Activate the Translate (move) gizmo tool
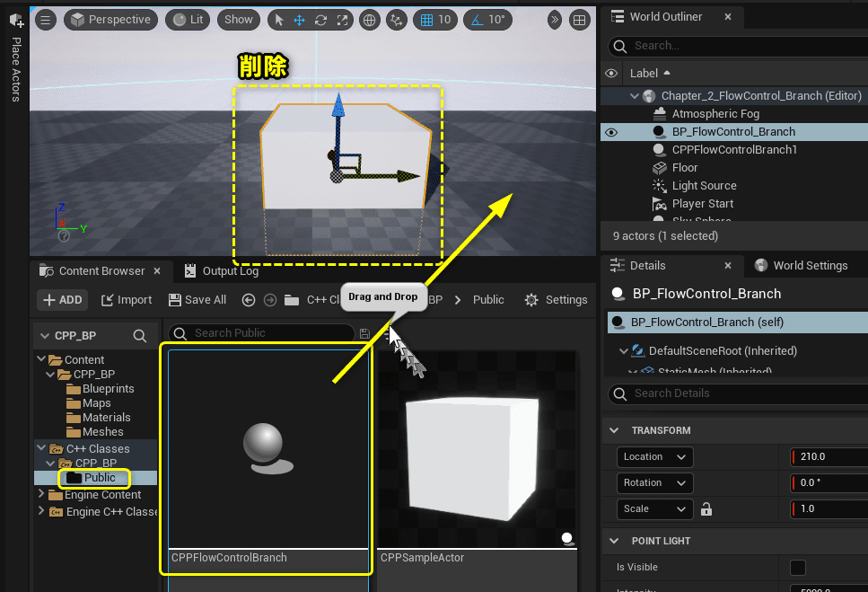Image resolution: width=868 pixels, height=592 pixels. (300, 21)
